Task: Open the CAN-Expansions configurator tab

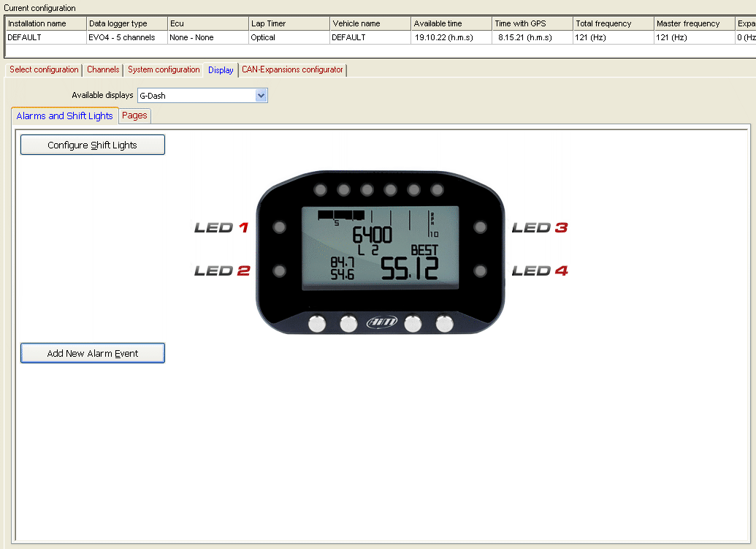Action: [x=292, y=69]
